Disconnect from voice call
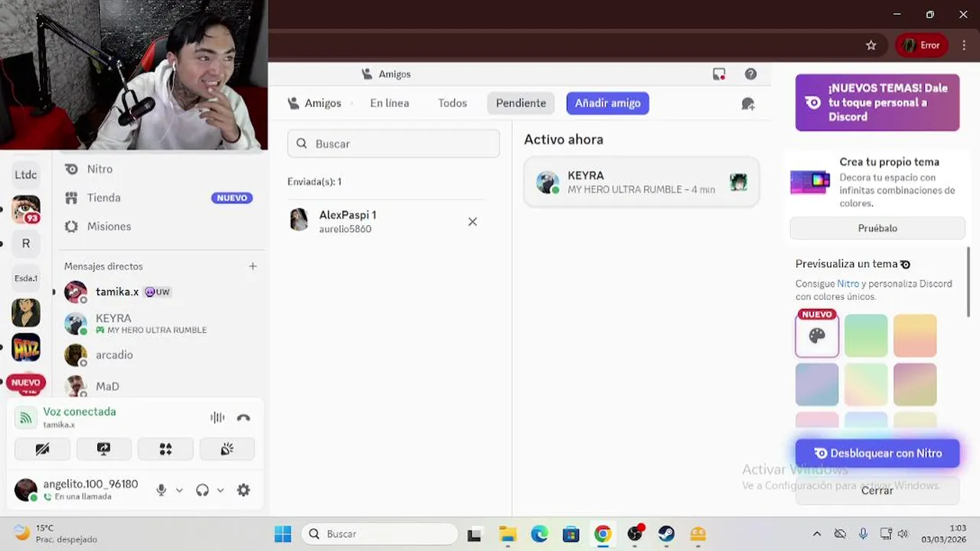The width and height of the screenshot is (980, 551). coord(243,417)
